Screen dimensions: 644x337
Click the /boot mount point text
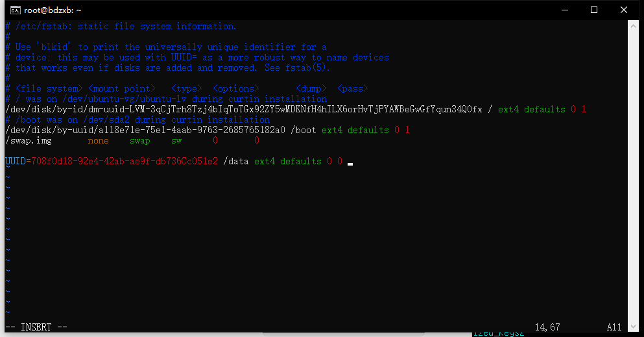pyautogui.click(x=304, y=130)
